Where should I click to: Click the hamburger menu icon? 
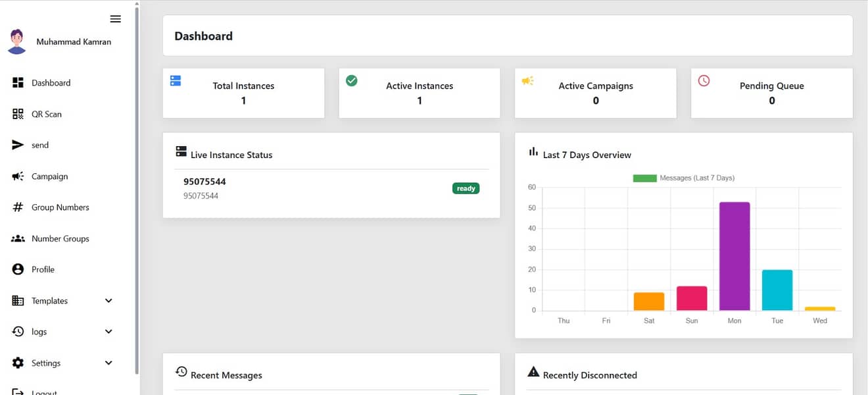(116, 19)
